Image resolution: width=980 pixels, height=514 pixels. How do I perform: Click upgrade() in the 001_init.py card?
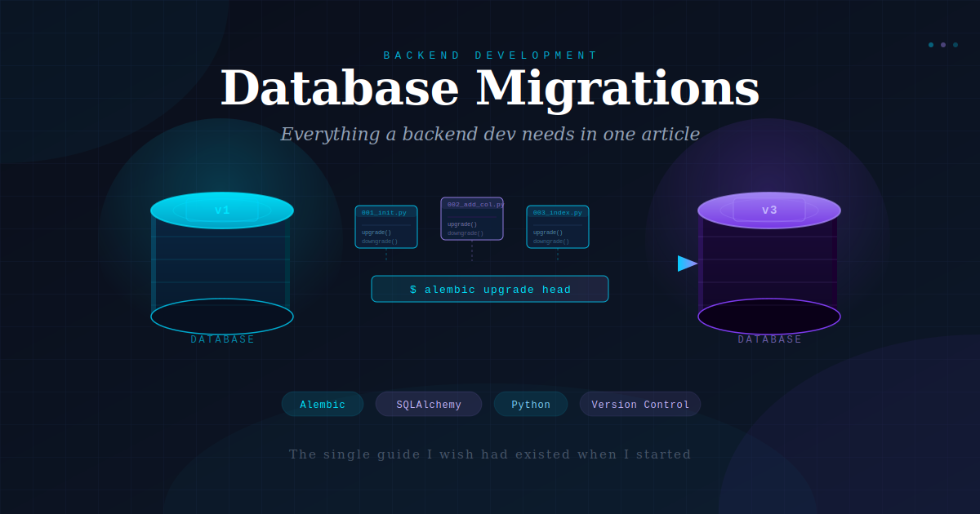376,232
